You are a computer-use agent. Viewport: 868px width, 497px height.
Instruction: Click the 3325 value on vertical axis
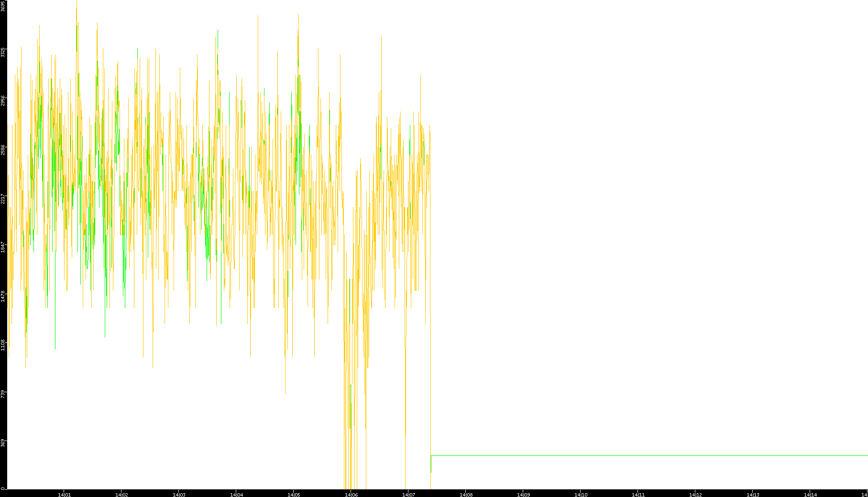pos(3,52)
